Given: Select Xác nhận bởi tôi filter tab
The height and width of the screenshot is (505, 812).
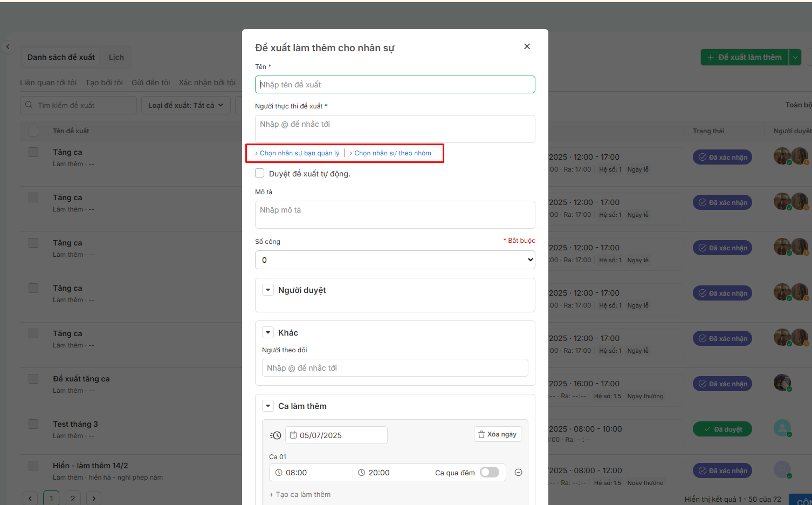Looking at the screenshot, I should coord(208,83).
